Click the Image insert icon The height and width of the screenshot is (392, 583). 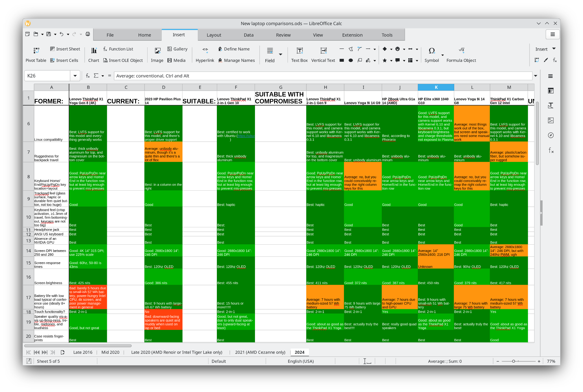point(157,51)
